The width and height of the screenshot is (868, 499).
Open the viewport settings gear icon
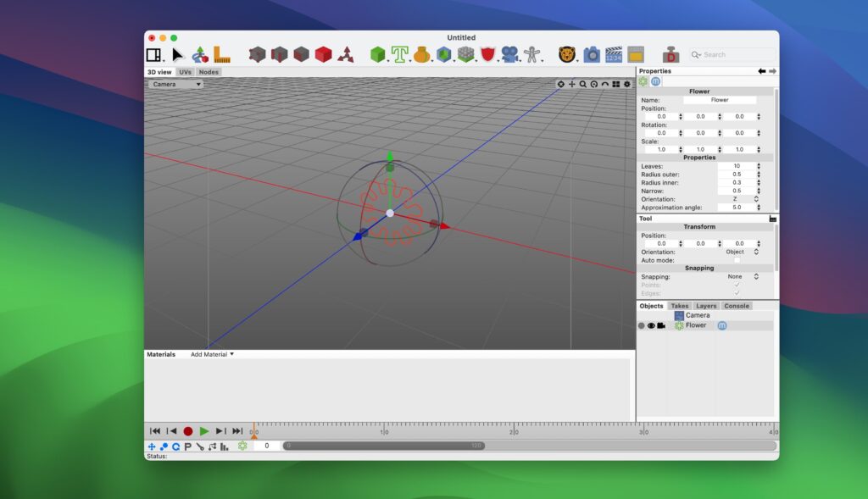click(627, 84)
